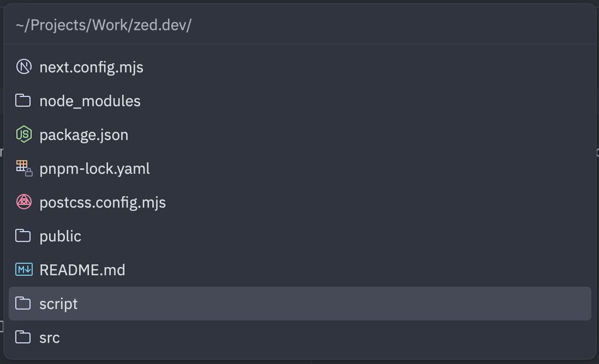Click the script folder icon

(23, 304)
